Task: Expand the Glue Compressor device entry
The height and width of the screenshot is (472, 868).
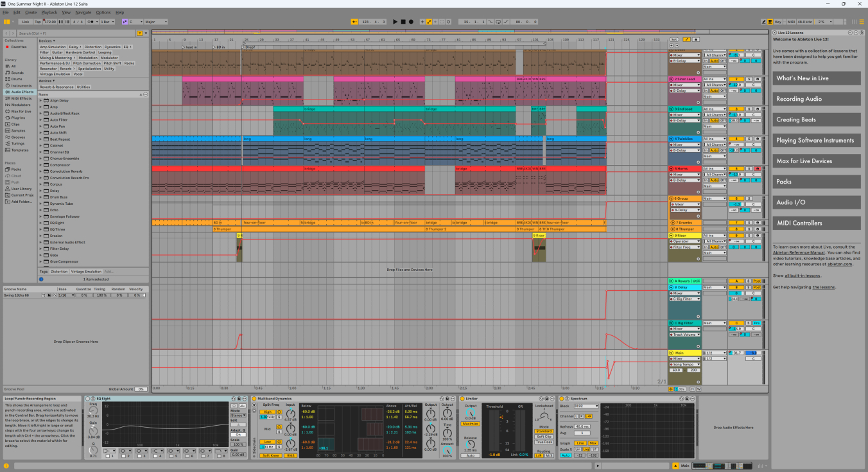Action: 40,261
